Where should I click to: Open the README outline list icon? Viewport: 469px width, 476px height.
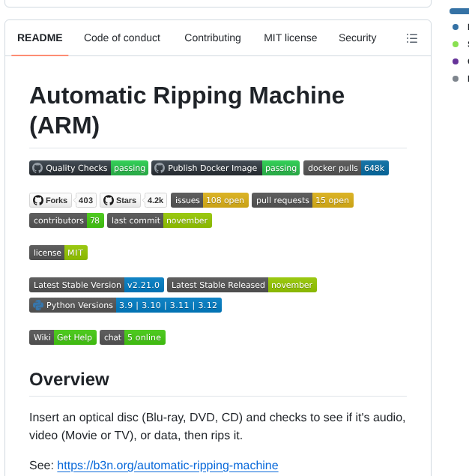[x=411, y=38]
